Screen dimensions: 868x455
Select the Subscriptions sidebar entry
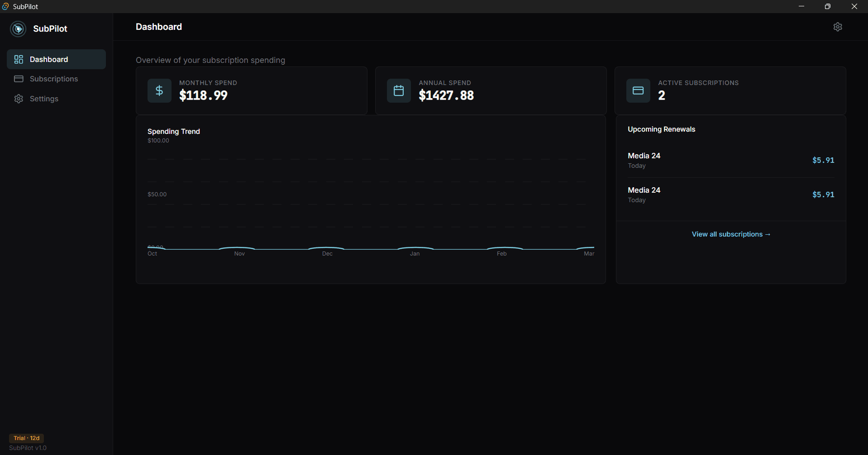pyautogui.click(x=53, y=79)
